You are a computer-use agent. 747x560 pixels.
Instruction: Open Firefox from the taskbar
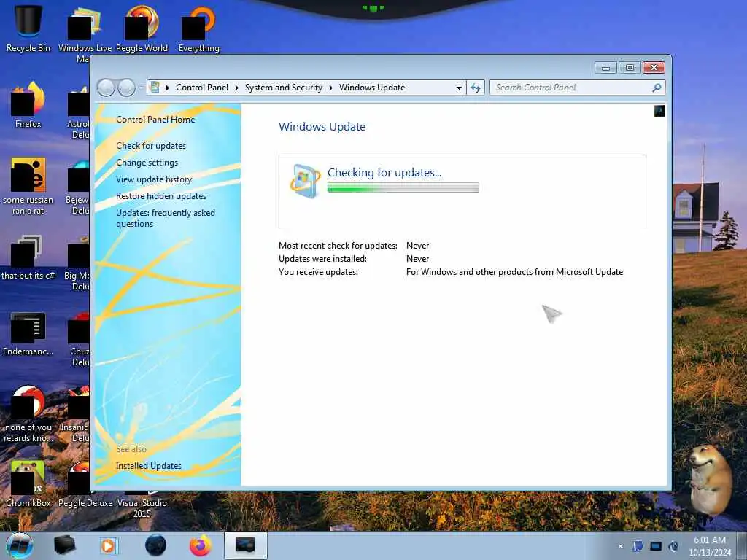(x=201, y=545)
